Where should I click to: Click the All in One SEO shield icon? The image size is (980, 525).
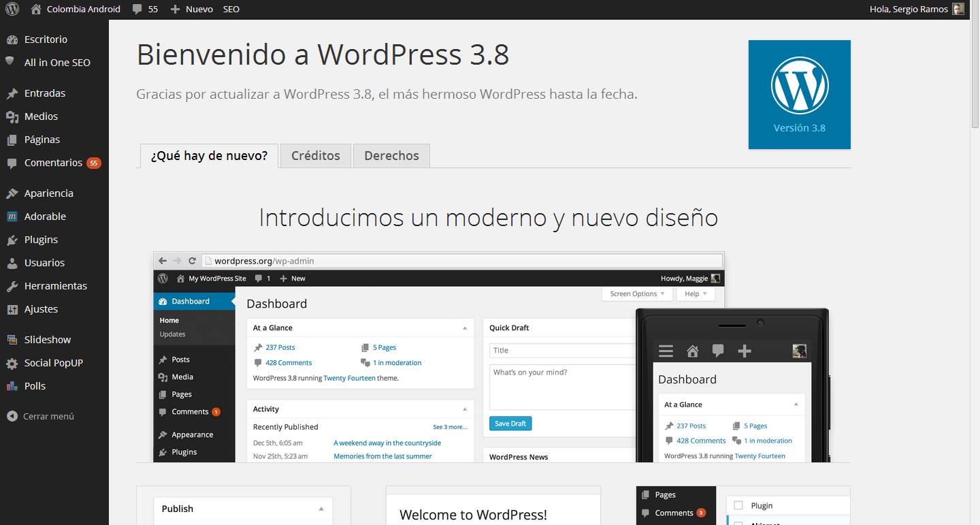pyautogui.click(x=10, y=61)
